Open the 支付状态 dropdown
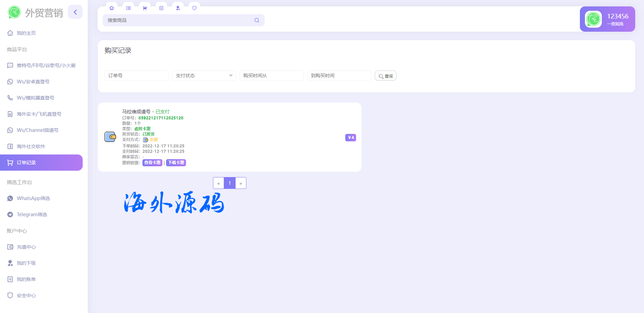Screen dimensions: 644x313 [204, 76]
